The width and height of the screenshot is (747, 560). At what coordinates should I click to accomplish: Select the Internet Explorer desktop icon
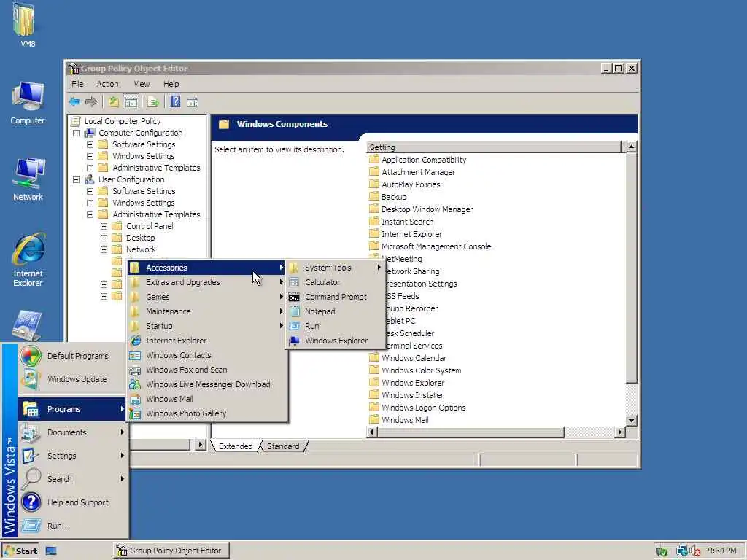tap(28, 260)
